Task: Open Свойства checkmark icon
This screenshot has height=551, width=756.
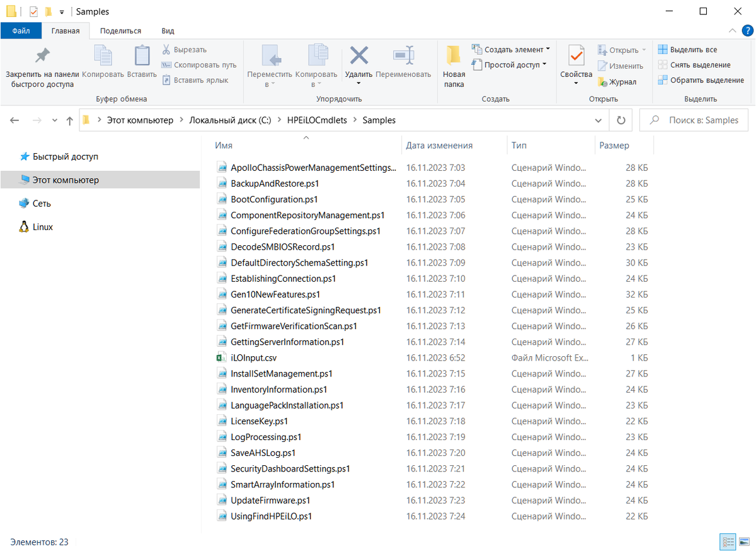Action: pyautogui.click(x=576, y=55)
